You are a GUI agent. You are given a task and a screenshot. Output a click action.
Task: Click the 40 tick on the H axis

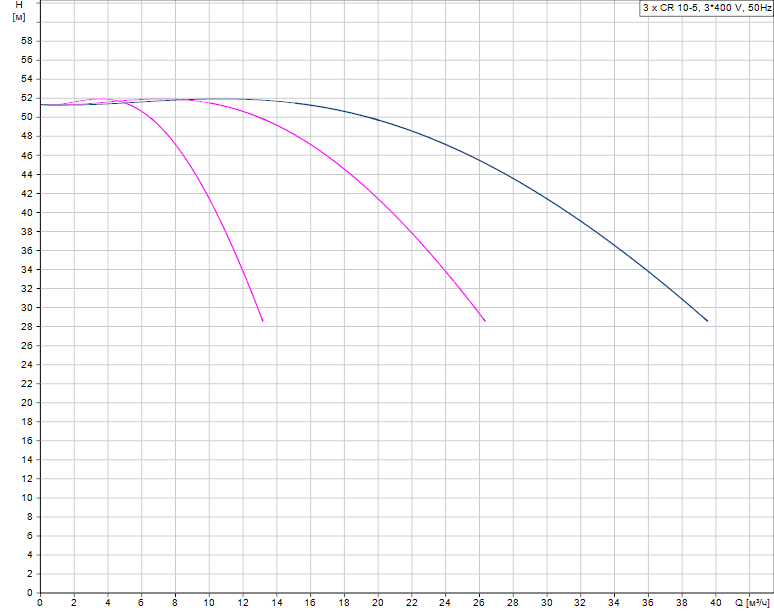click(x=27, y=212)
